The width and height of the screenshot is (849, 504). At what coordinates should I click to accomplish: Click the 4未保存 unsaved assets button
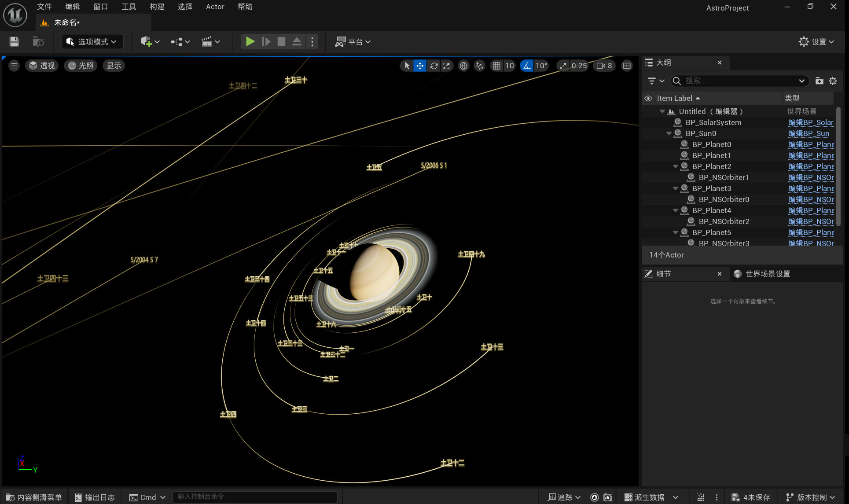751,497
